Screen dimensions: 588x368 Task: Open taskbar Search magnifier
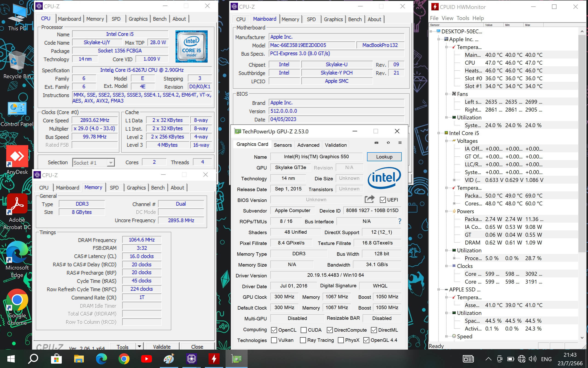click(x=33, y=359)
